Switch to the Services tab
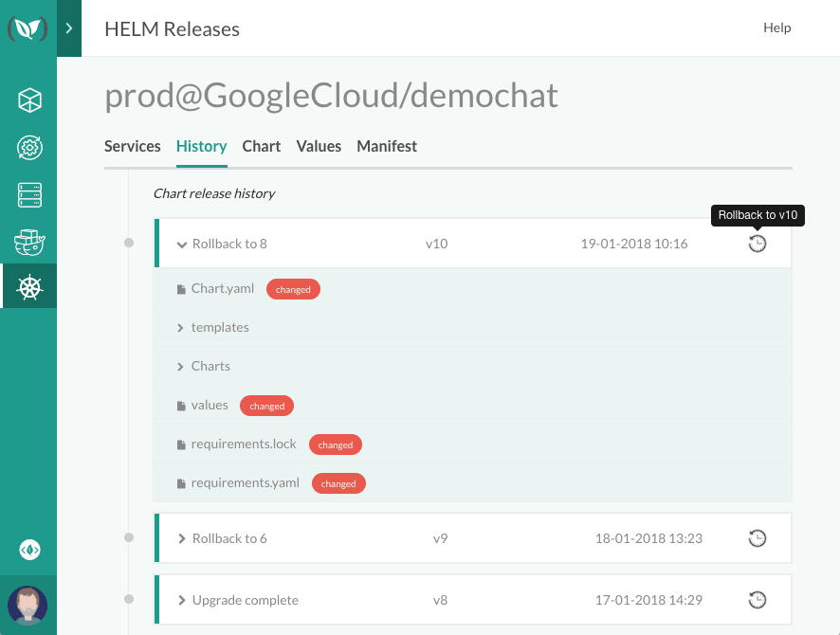This screenshot has width=840, height=635. coord(132,146)
